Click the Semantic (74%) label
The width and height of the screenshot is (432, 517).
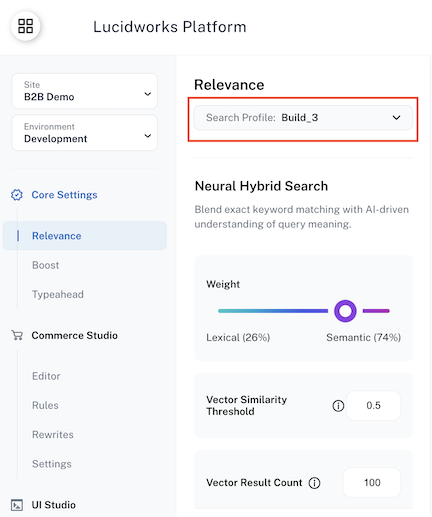pos(363,337)
